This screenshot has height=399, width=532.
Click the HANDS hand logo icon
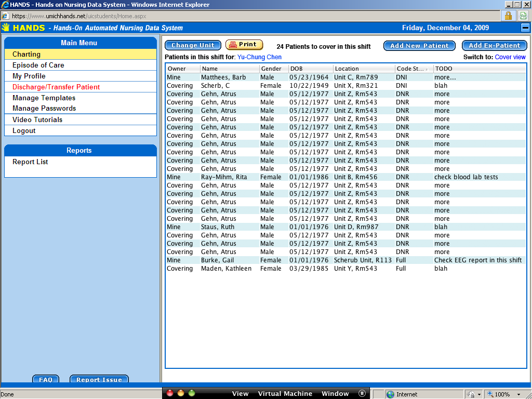5,28
